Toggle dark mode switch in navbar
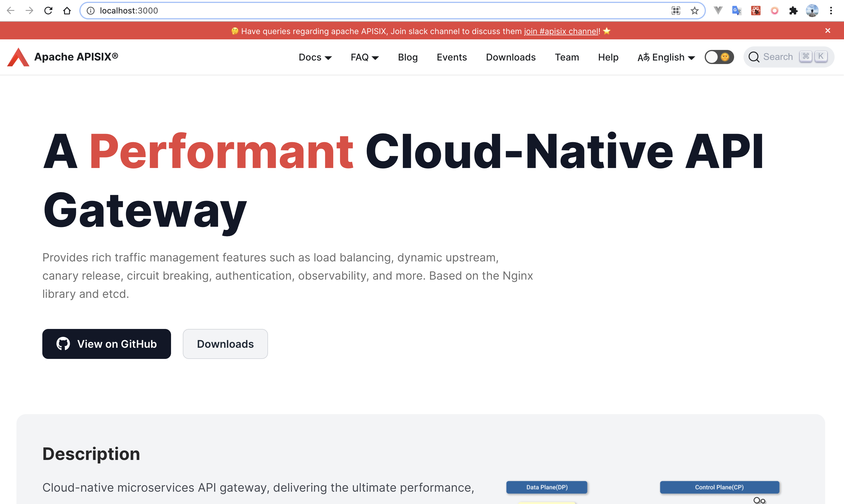Viewport: 844px width, 504px height. [x=719, y=57]
